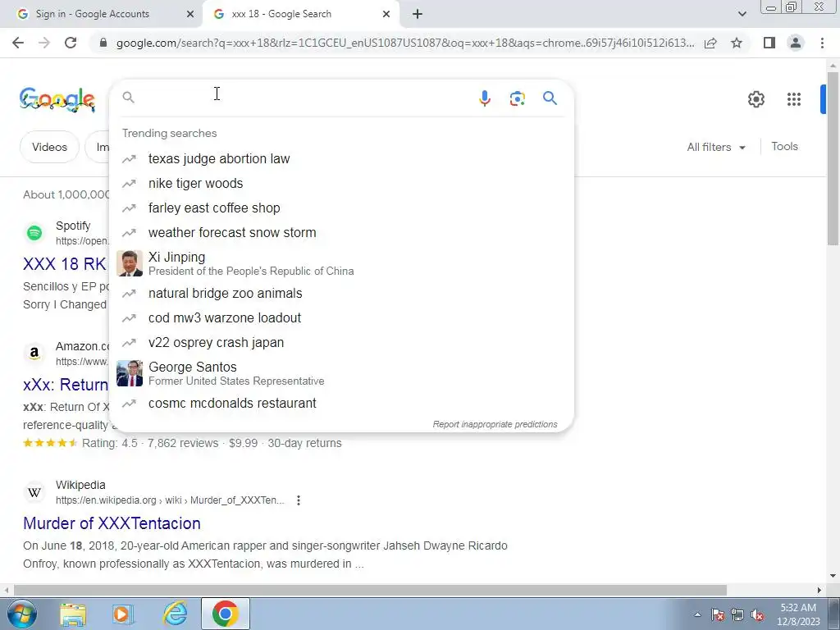Click the vertical page scrollbar thumb
Image resolution: width=840 pixels, height=630 pixels.
click(x=833, y=158)
